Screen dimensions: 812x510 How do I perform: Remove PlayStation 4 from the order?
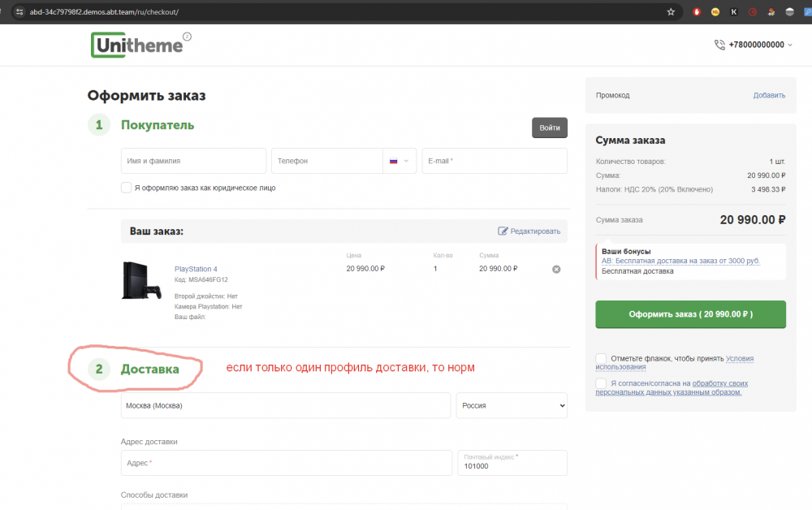[556, 269]
